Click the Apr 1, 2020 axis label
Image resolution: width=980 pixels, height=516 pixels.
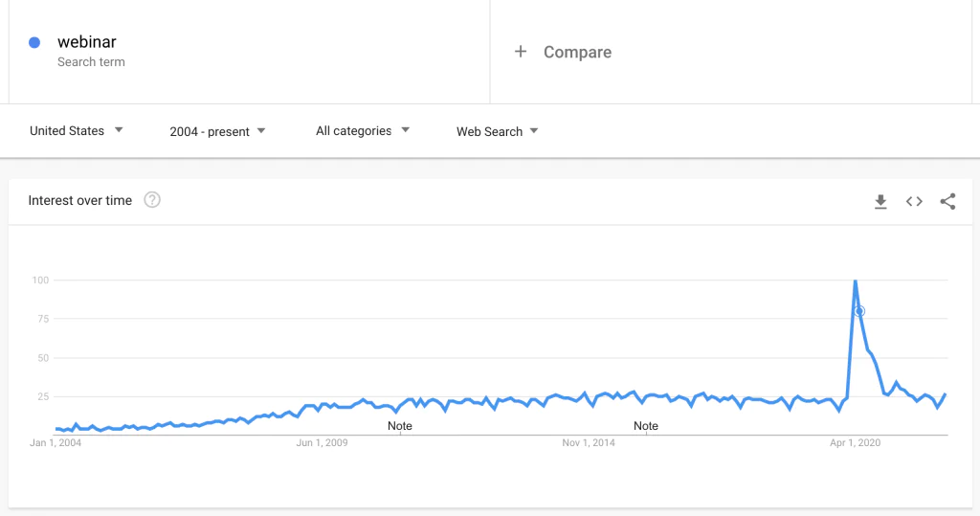click(x=855, y=443)
